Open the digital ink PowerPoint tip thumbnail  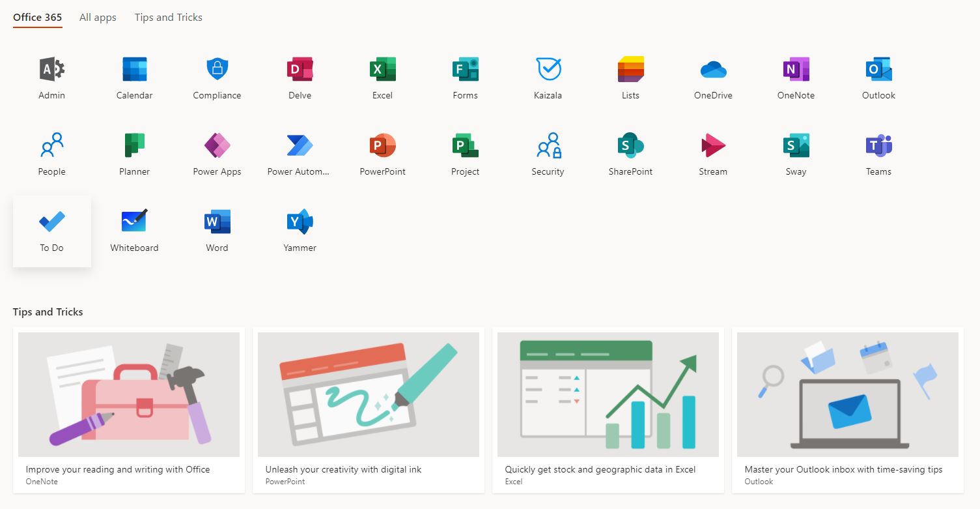[369, 394]
